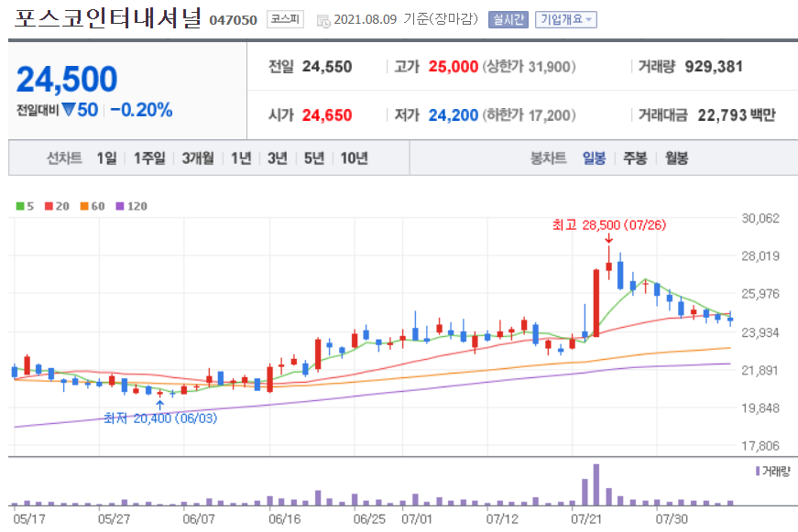Click the stock code 047050

click(233, 20)
